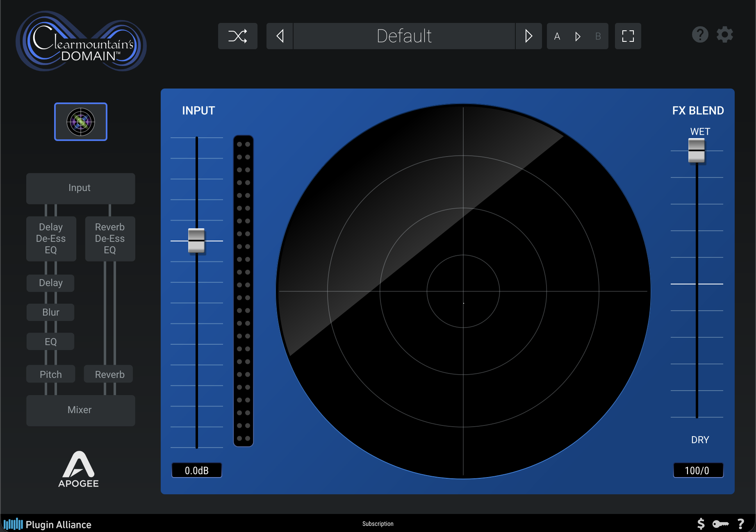Screen dimensions: 756x532
Task: Open the license key icon
Action: [x=720, y=524]
